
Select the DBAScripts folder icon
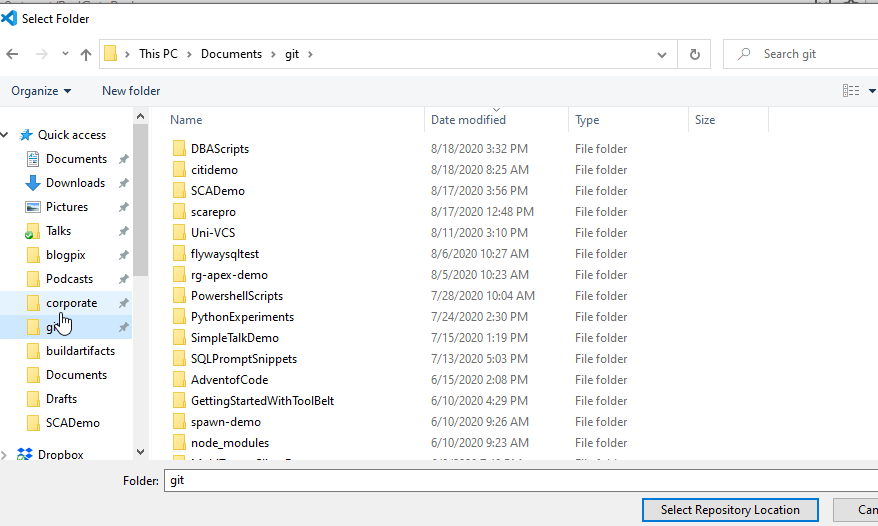point(179,148)
